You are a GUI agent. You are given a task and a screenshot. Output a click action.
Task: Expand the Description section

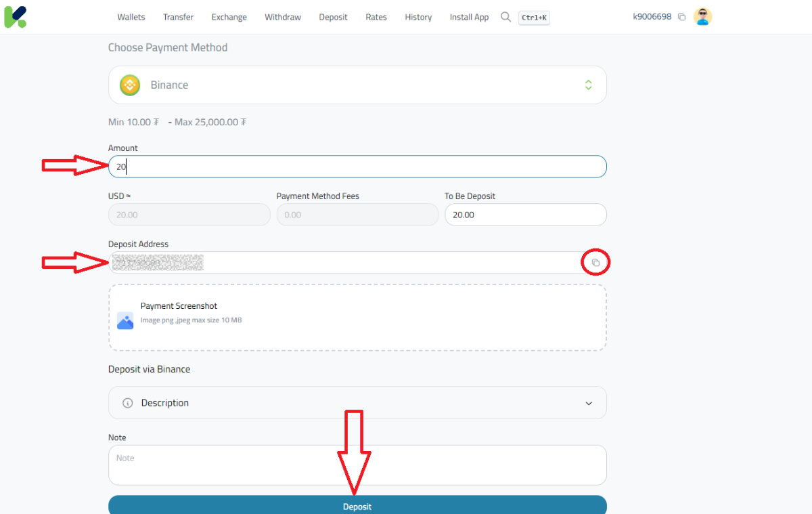[588, 402]
